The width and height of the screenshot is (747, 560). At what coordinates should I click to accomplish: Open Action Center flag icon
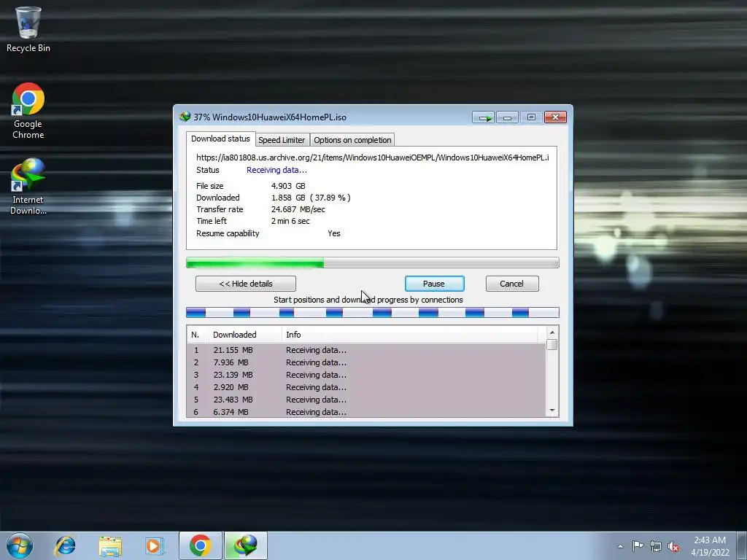pyautogui.click(x=638, y=546)
